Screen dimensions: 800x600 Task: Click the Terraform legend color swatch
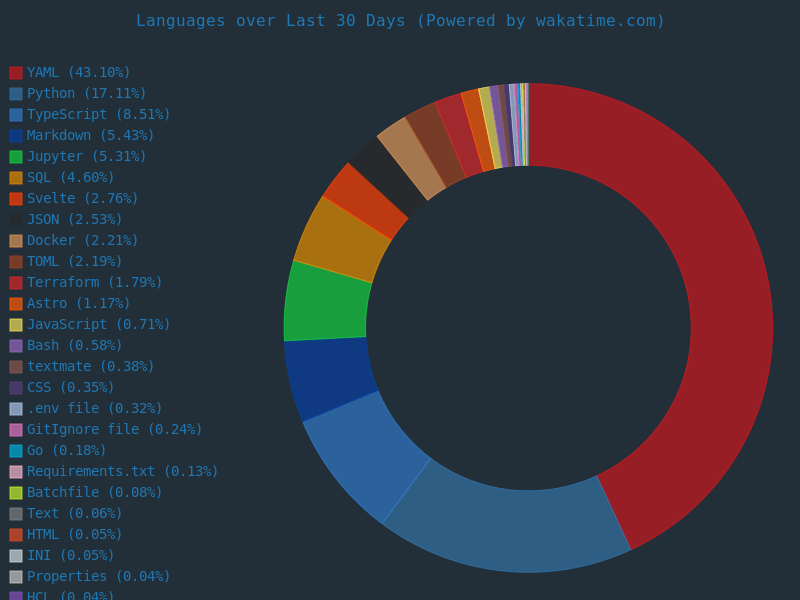16,282
